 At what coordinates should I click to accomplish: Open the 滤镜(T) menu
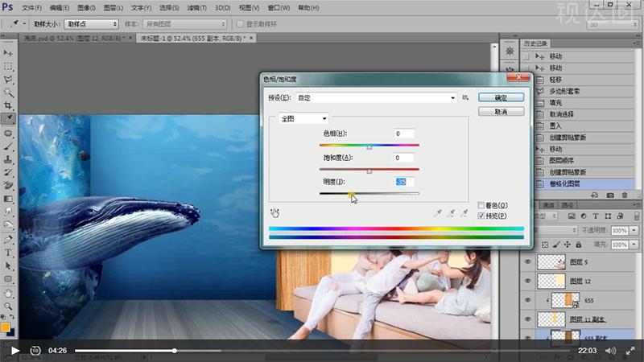pyautogui.click(x=196, y=8)
